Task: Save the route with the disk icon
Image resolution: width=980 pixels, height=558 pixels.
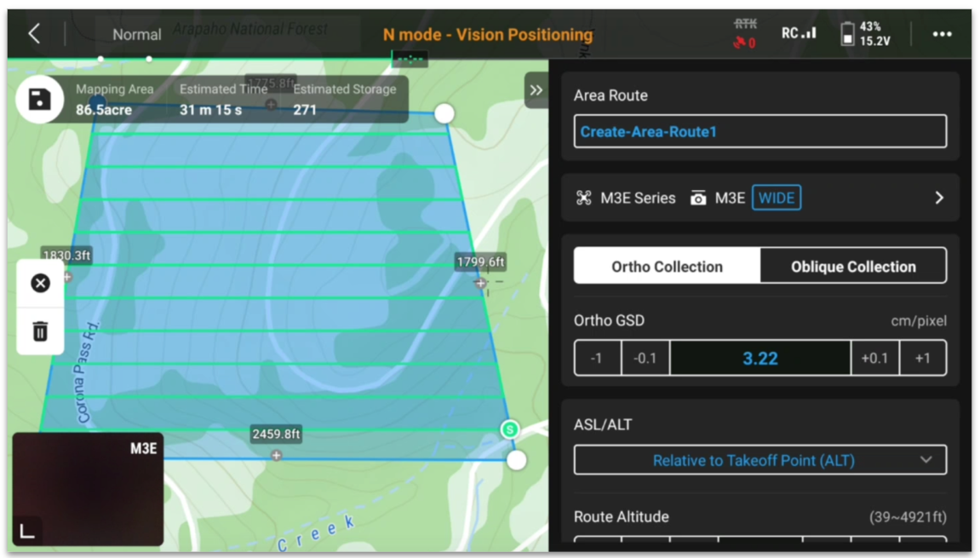Action: tap(39, 100)
